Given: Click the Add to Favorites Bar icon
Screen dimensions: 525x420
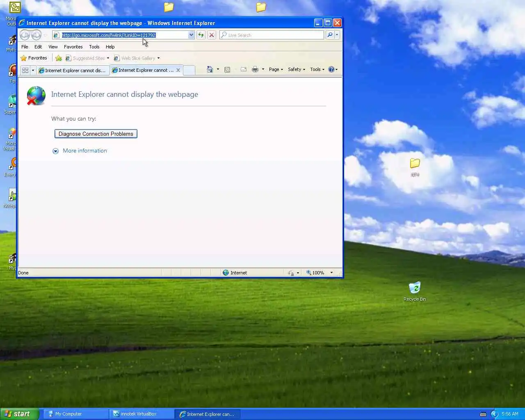Looking at the screenshot, I should pyautogui.click(x=59, y=58).
